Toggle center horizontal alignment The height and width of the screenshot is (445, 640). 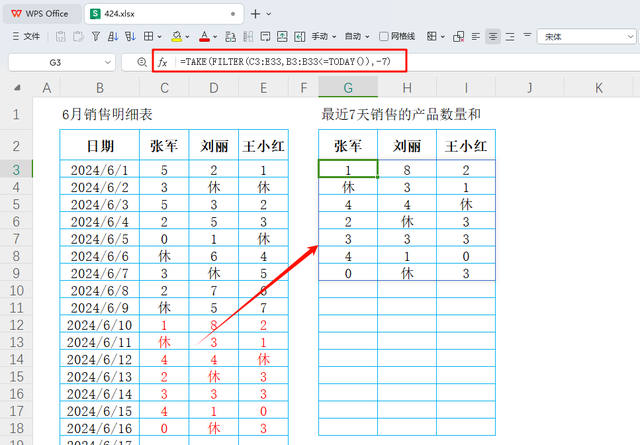pos(493,37)
